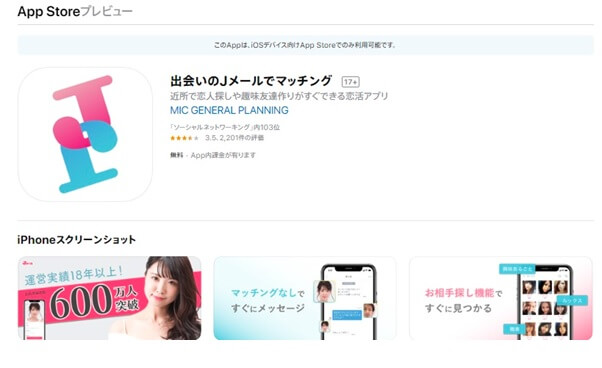Click the ソーシャルネットワーキング内103位 ranking text
Image resolution: width=602 pixels, height=368 pixels.
225,127
